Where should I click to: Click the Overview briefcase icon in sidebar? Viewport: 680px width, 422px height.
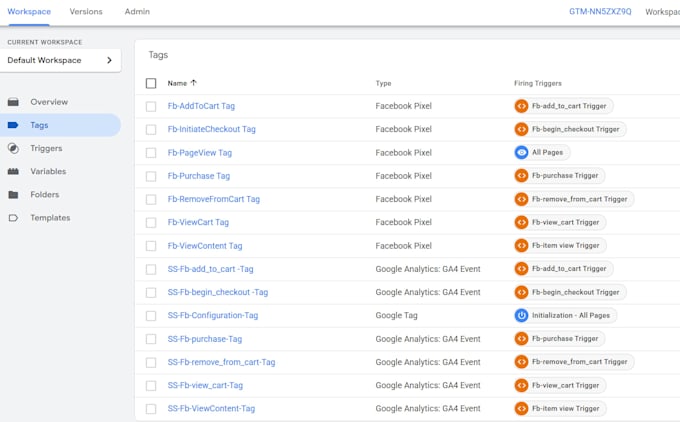pyautogui.click(x=13, y=102)
